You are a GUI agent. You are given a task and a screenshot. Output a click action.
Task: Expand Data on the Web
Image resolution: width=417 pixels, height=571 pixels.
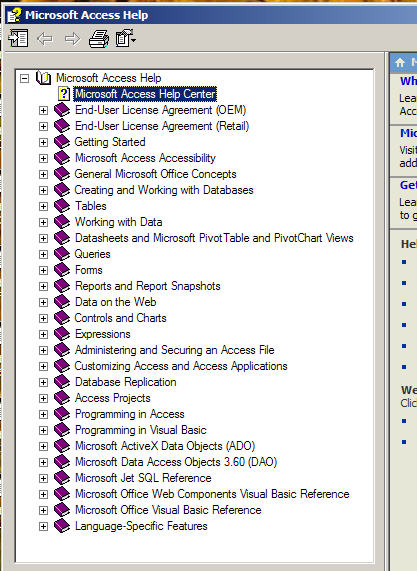click(43, 303)
